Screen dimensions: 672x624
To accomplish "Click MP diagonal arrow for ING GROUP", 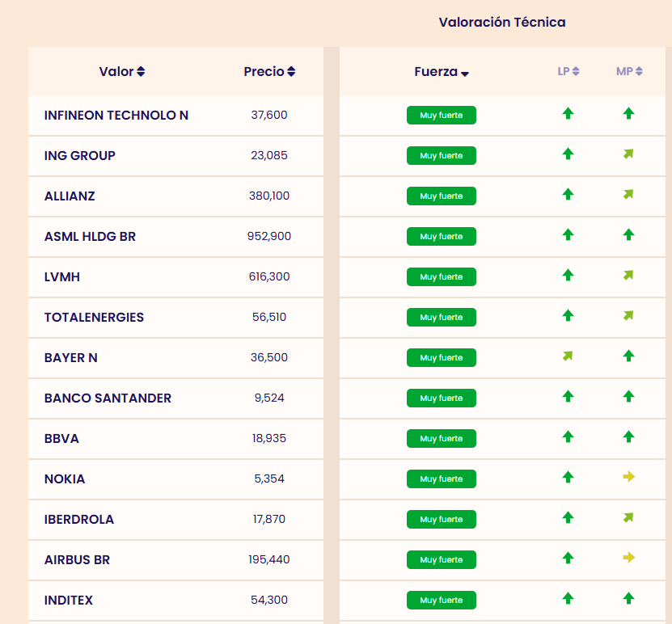I will click(628, 154).
